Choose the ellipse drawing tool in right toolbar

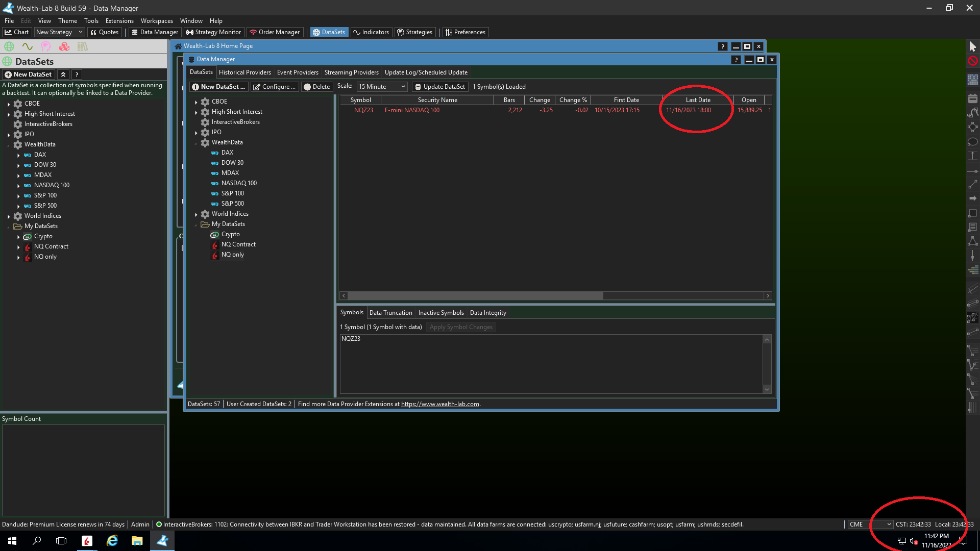click(x=973, y=142)
